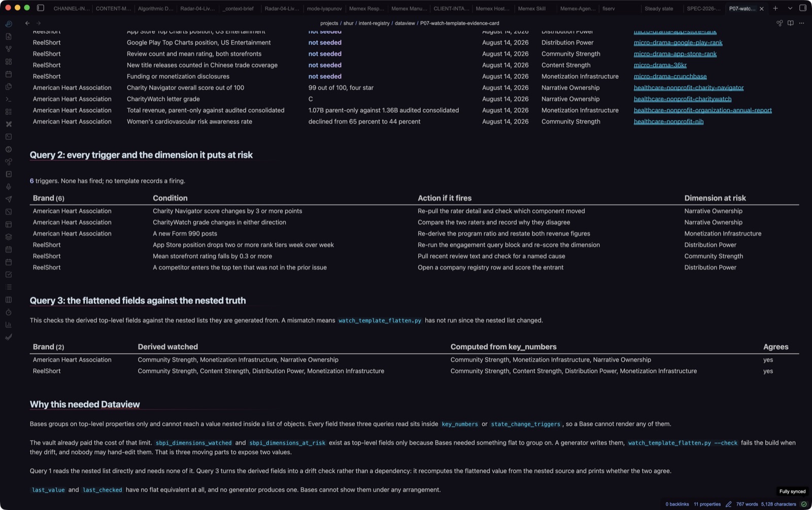Viewport: 812px width, 510px height.
Task: Follow healthcare-nonprofit-charity-navigator link
Action: 689,88
